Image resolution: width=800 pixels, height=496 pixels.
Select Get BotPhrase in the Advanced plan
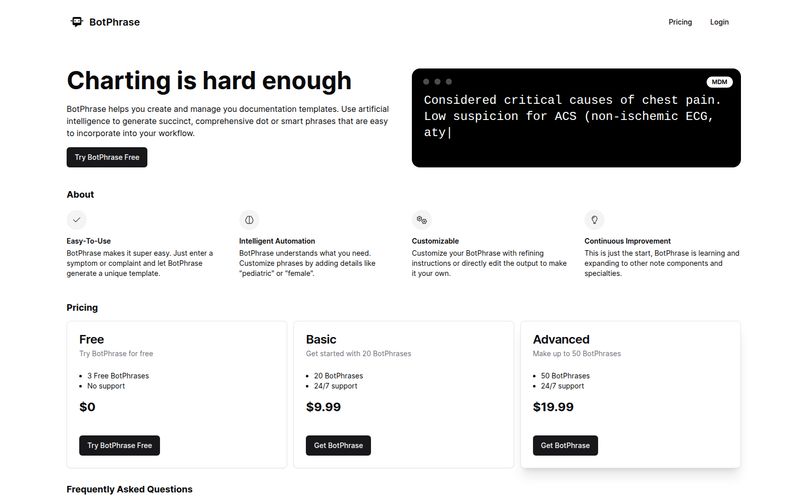(x=565, y=445)
